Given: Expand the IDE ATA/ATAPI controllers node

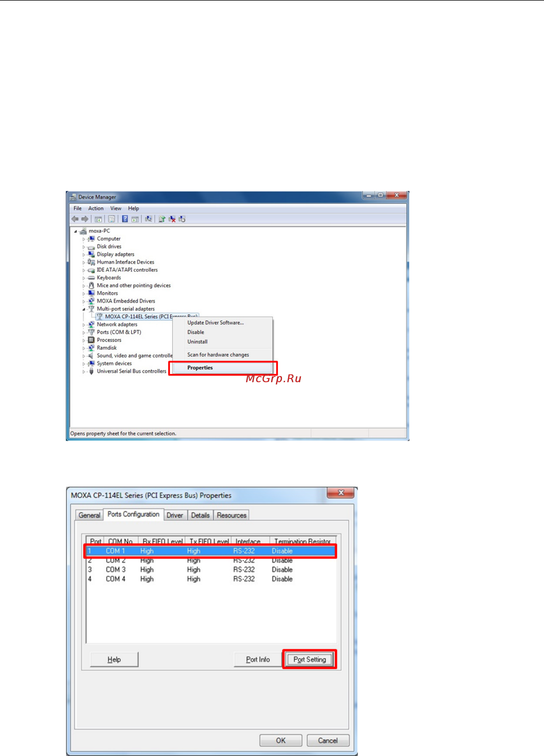Looking at the screenshot, I should pyautogui.click(x=84, y=270).
